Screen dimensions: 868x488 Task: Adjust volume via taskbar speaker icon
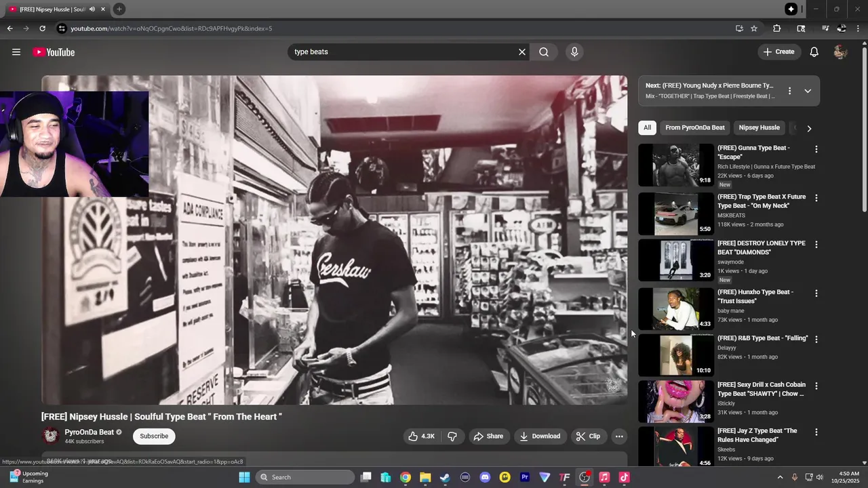coord(819,477)
